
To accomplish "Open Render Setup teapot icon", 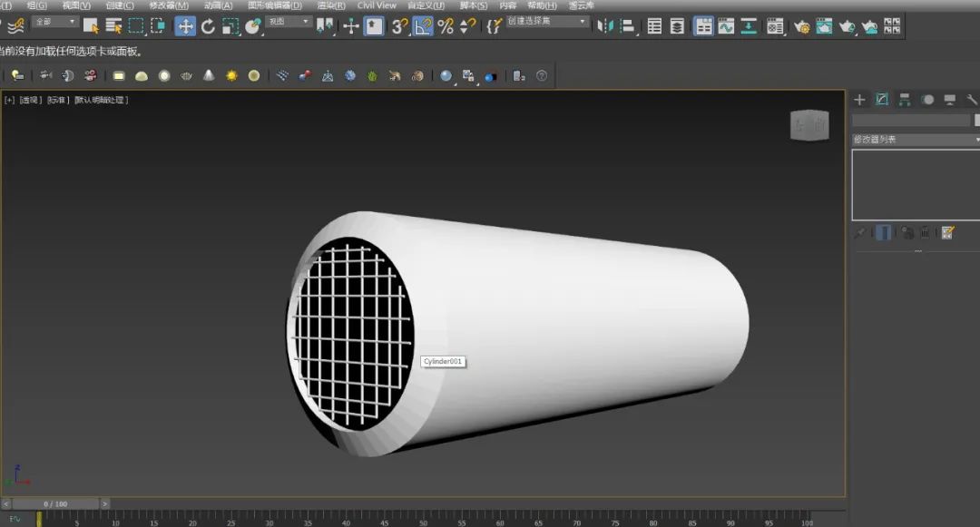I will (x=801, y=26).
